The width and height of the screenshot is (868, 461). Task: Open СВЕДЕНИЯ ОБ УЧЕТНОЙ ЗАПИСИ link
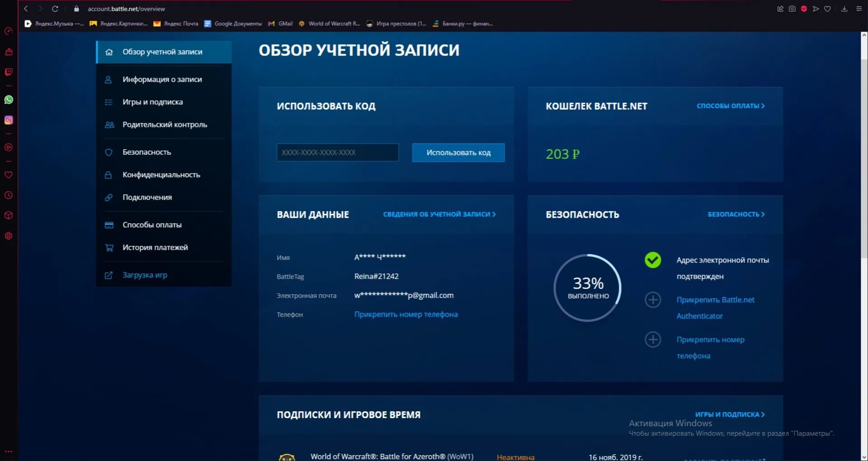(439, 214)
